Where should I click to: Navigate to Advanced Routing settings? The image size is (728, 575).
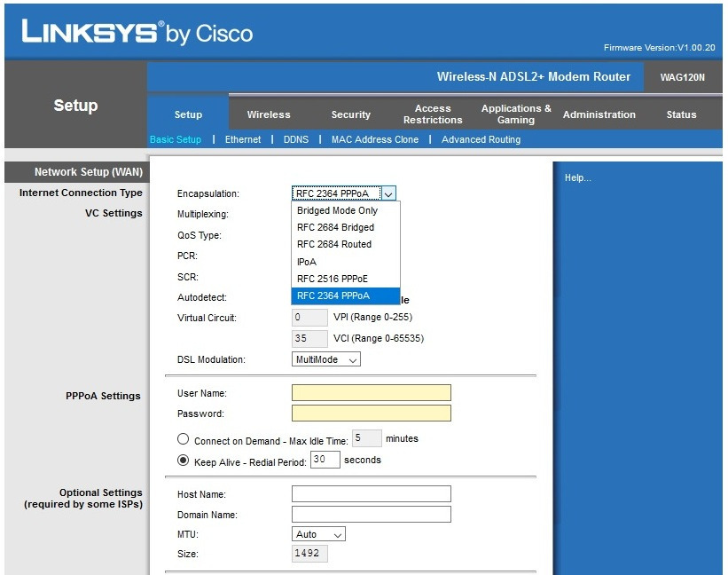coord(481,139)
